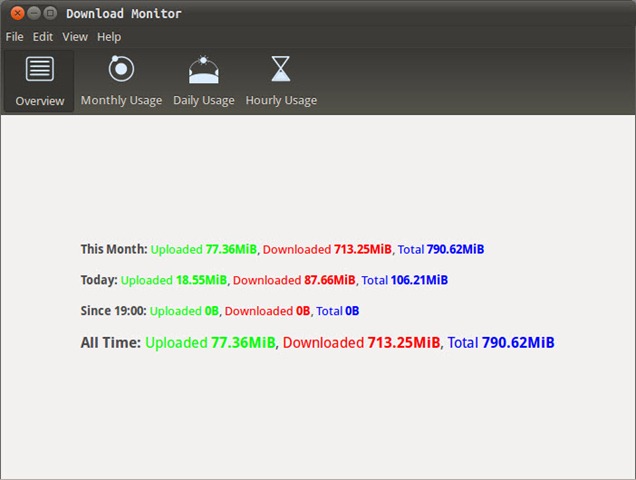The width and height of the screenshot is (636, 480).
Task: Open the File menu
Action: pos(15,37)
